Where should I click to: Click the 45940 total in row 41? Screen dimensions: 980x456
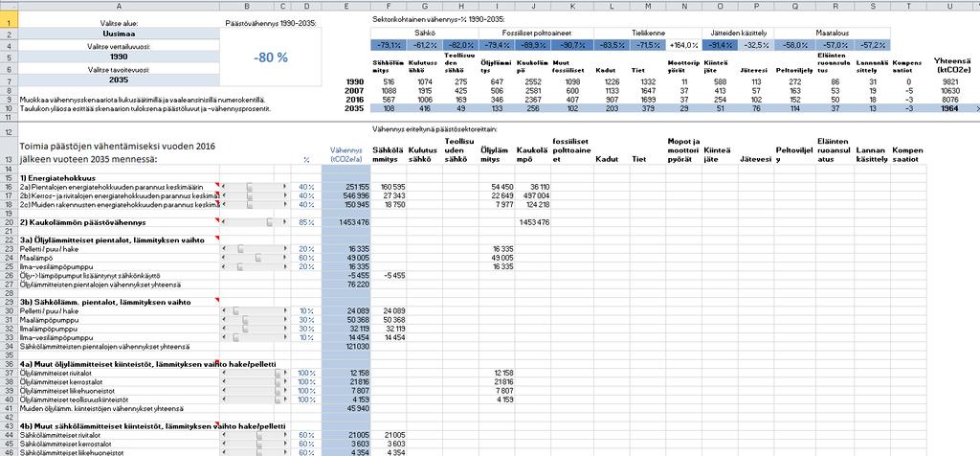[346, 408]
